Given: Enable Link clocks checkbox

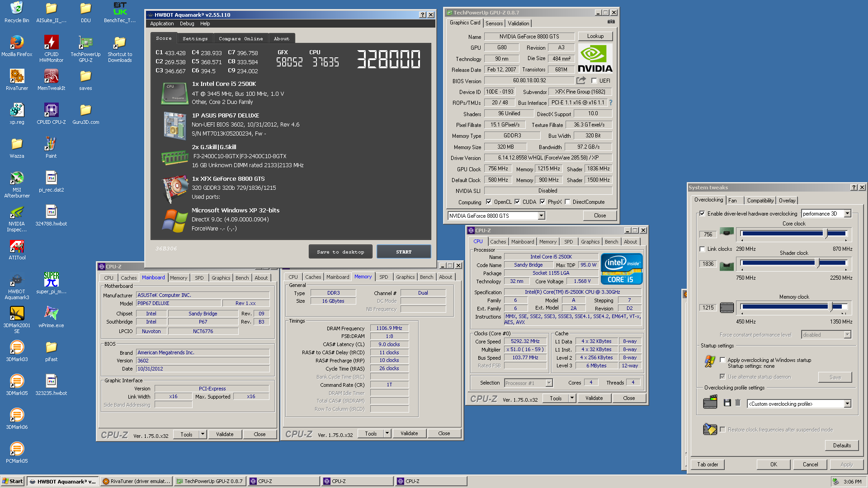Looking at the screenshot, I should [702, 249].
